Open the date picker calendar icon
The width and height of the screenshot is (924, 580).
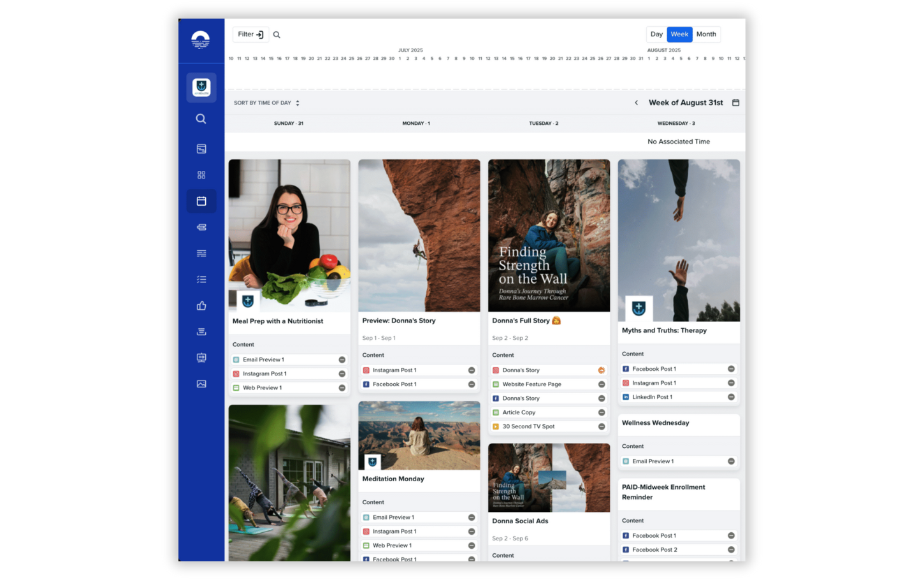[735, 103]
